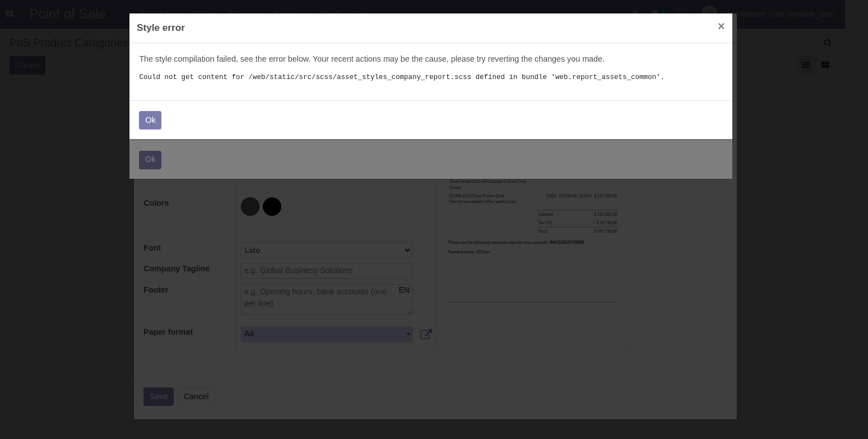
Task: Click the Company Tagline input field
Action: (x=327, y=270)
